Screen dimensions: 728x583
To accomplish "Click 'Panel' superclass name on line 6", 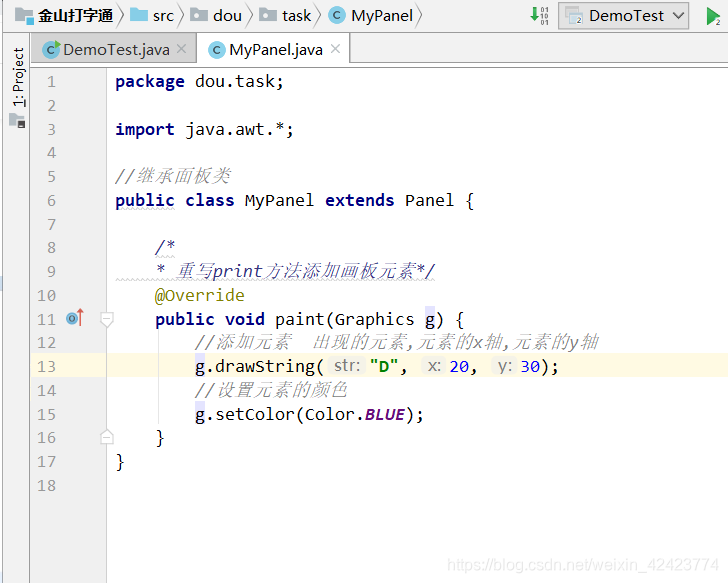I will pos(429,201).
